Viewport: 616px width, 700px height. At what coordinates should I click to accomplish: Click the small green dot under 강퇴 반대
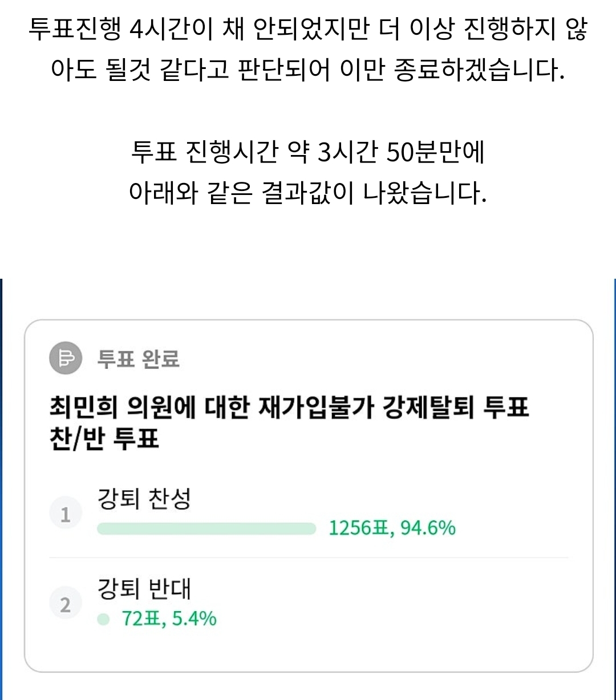(x=103, y=619)
